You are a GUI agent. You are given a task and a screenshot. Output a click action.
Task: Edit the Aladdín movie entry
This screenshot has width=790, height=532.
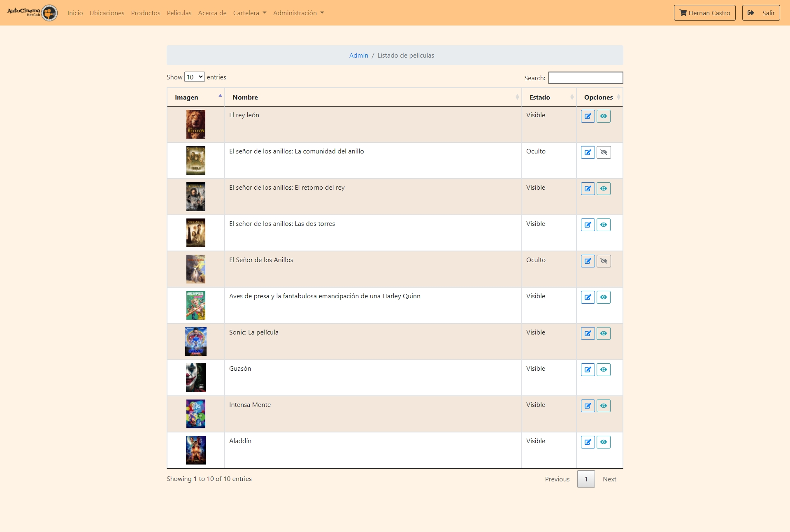(x=588, y=442)
